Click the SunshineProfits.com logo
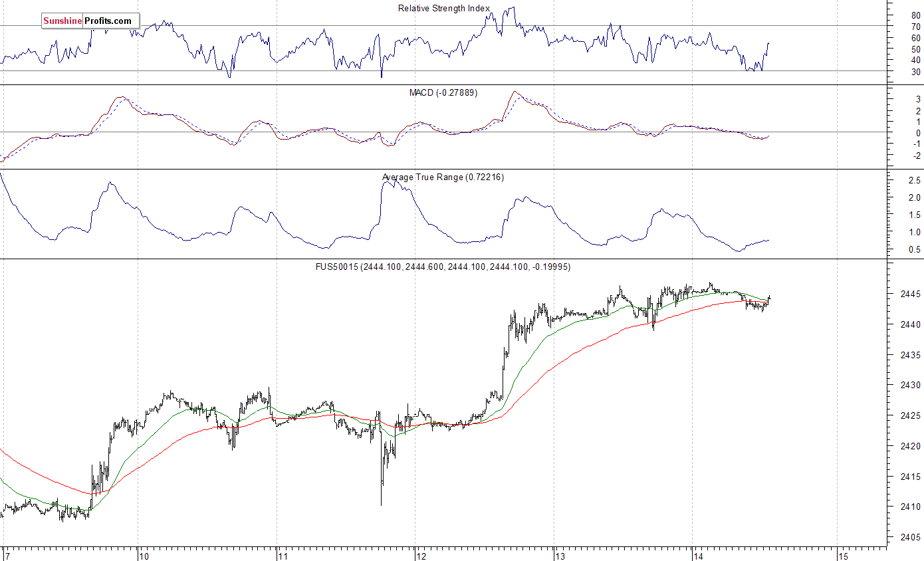The height and width of the screenshot is (561, 924). pos(90,21)
